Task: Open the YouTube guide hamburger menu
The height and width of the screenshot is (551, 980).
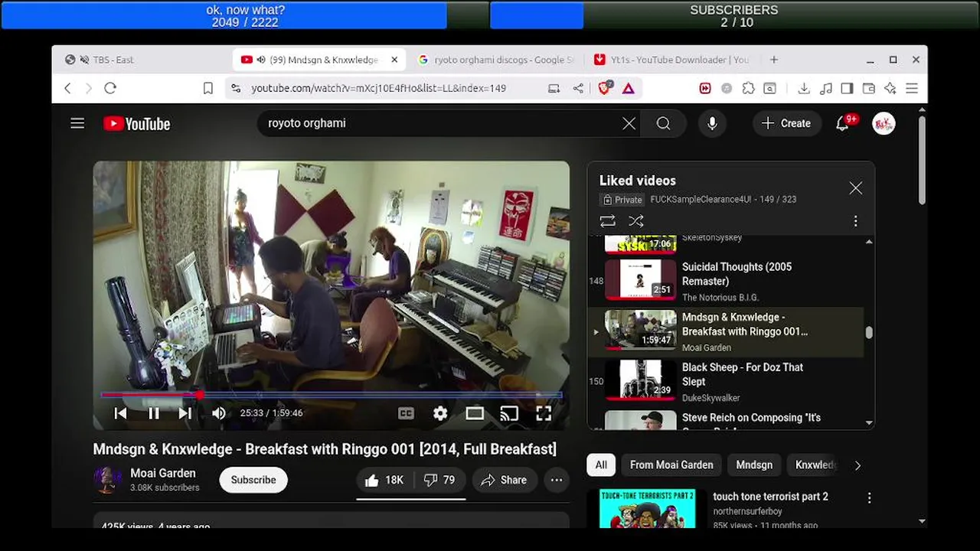Action: (x=77, y=123)
